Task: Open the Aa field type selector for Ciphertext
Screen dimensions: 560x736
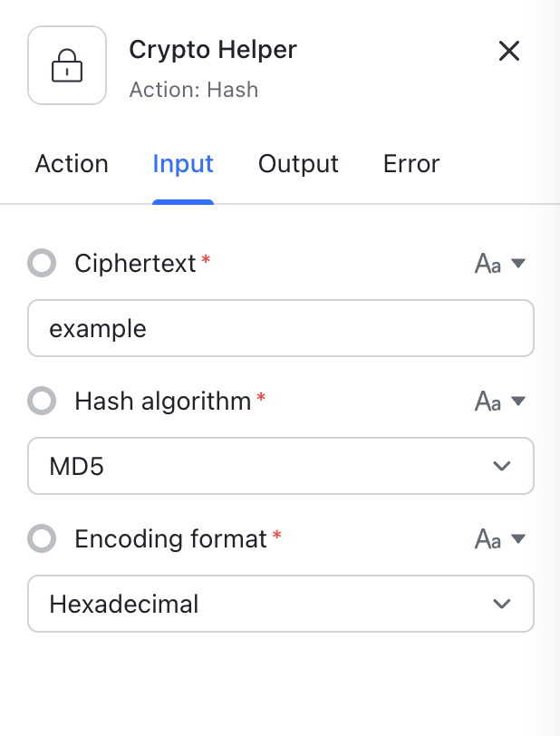Action: click(488, 263)
